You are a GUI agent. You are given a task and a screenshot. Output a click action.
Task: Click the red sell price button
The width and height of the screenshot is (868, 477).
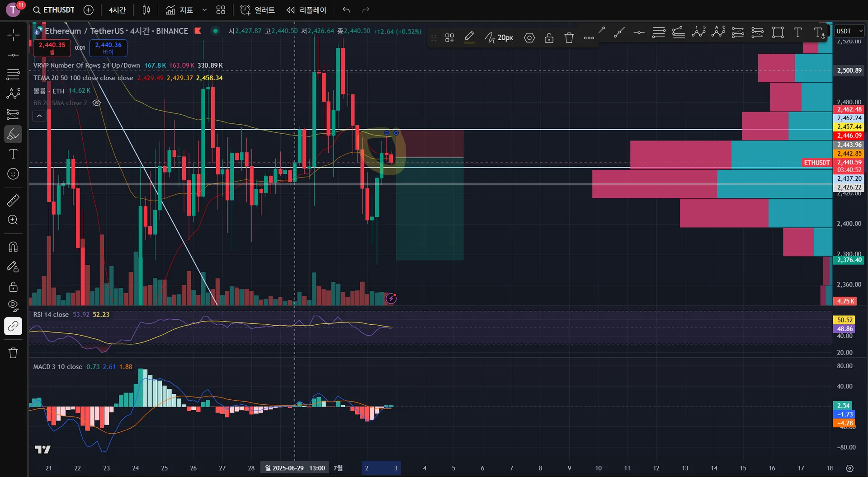click(x=52, y=48)
